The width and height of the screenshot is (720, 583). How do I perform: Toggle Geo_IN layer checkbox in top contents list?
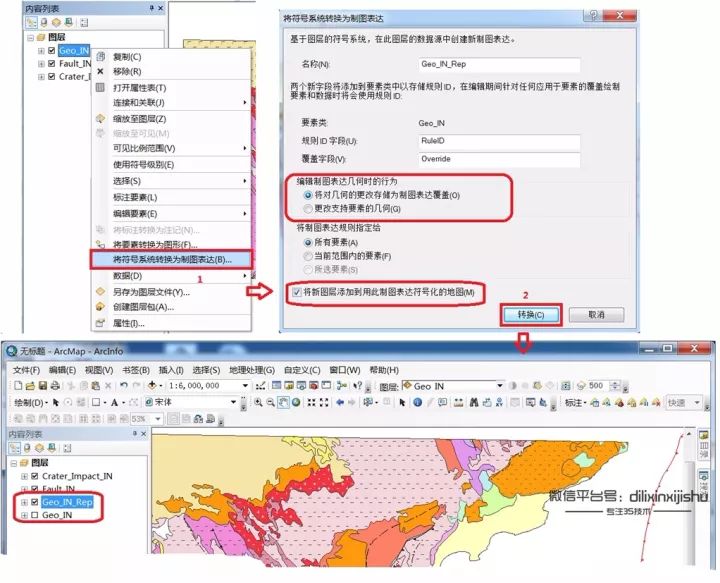click(x=51, y=50)
